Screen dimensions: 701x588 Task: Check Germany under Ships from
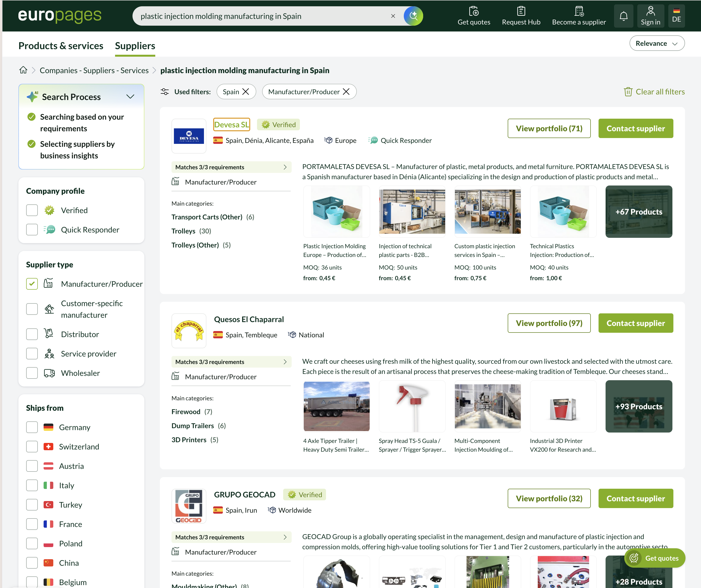point(32,427)
